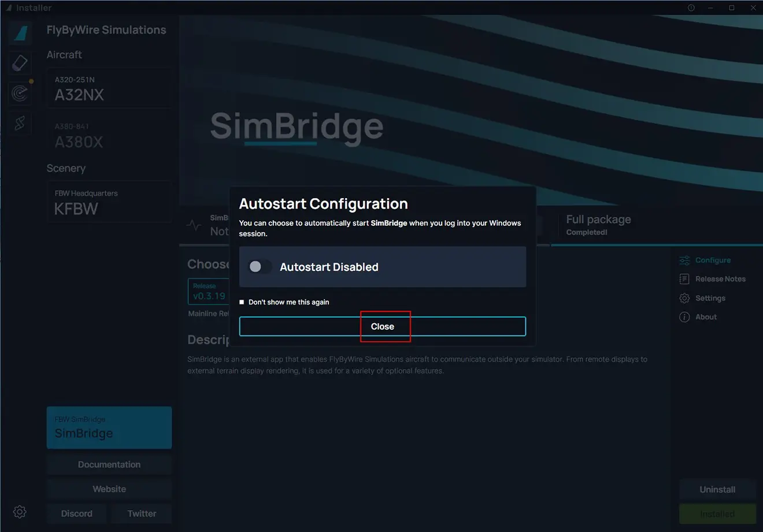Switch to the Release Notes tab

713,279
